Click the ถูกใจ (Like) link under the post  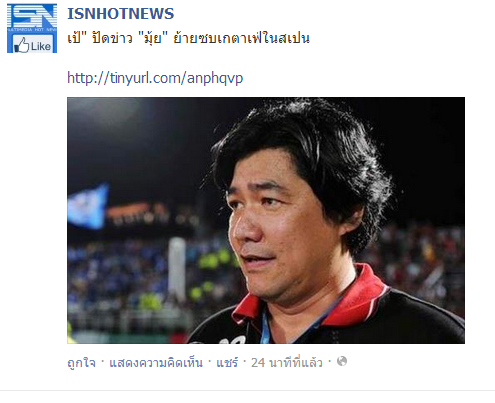(x=81, y=362)
